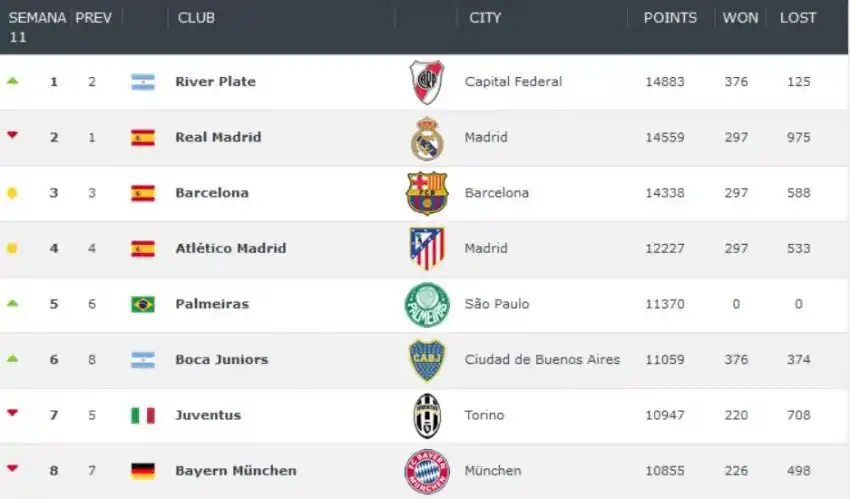Click the Juventus club crest
The height and width of the screenshot is (499, 850).
[x=427, y=416]
